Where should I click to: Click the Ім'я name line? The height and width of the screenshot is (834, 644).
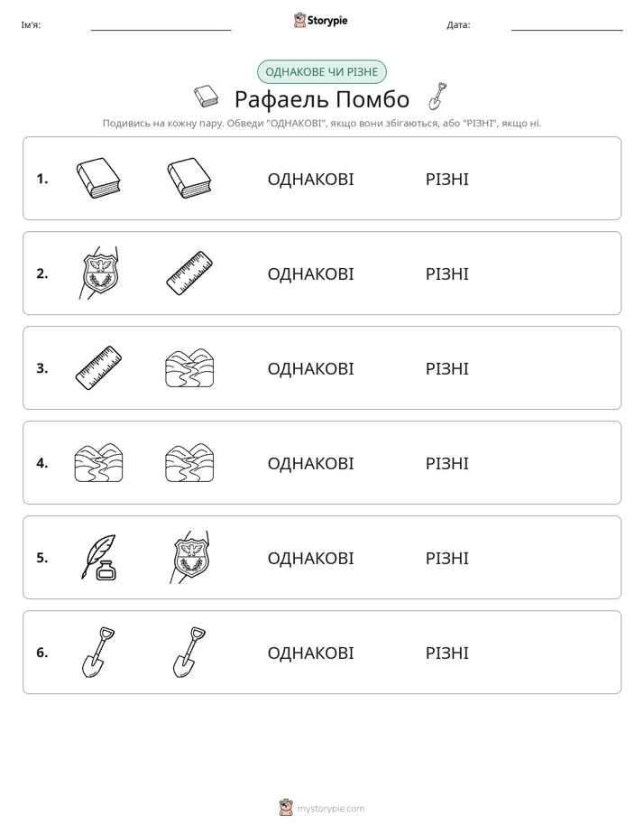coord(161,25)
